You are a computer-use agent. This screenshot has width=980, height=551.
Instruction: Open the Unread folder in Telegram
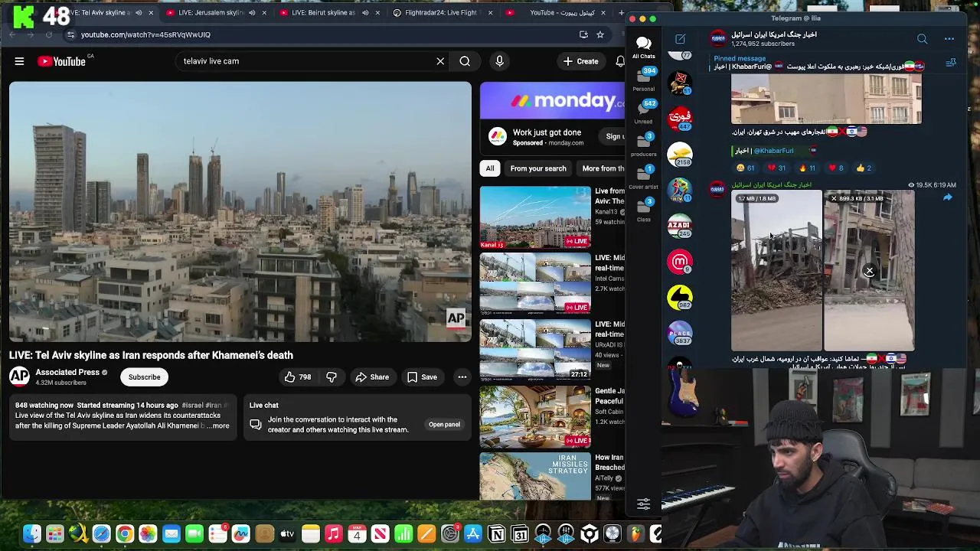click(x=643, y=112)
